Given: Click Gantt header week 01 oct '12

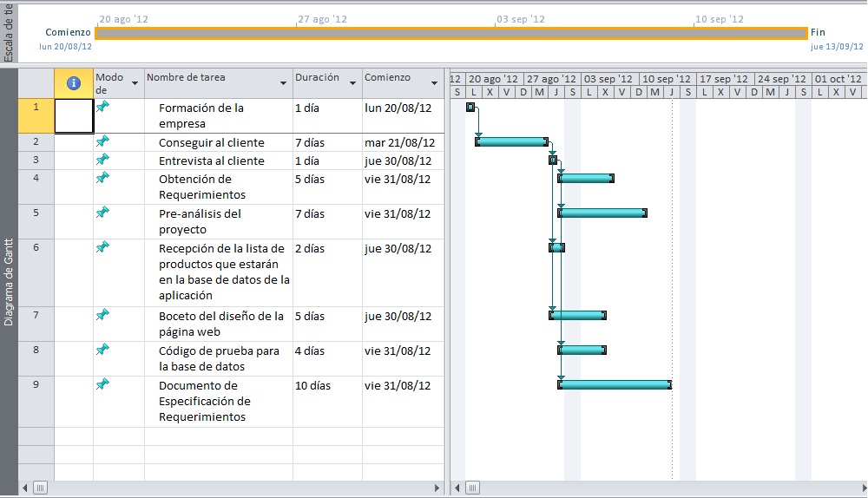Looking at the screenshot, I should tap(838, 79).
